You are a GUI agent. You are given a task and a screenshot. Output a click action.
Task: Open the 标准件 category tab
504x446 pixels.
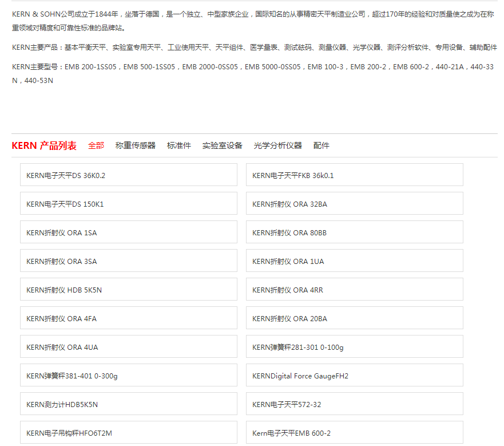pos(179,145)
